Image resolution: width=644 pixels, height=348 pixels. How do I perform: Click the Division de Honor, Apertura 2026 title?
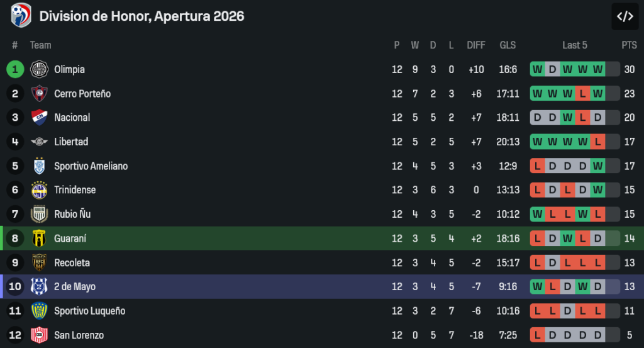pos(142,16)
